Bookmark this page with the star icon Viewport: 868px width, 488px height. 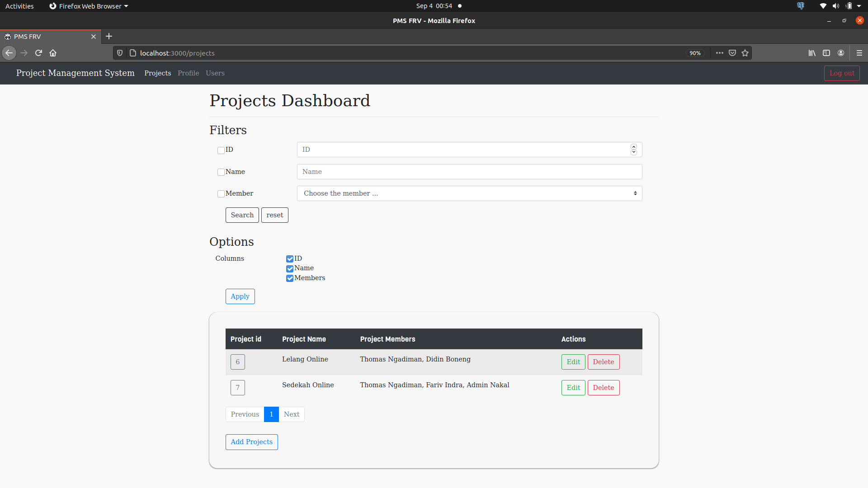point(745,53)
